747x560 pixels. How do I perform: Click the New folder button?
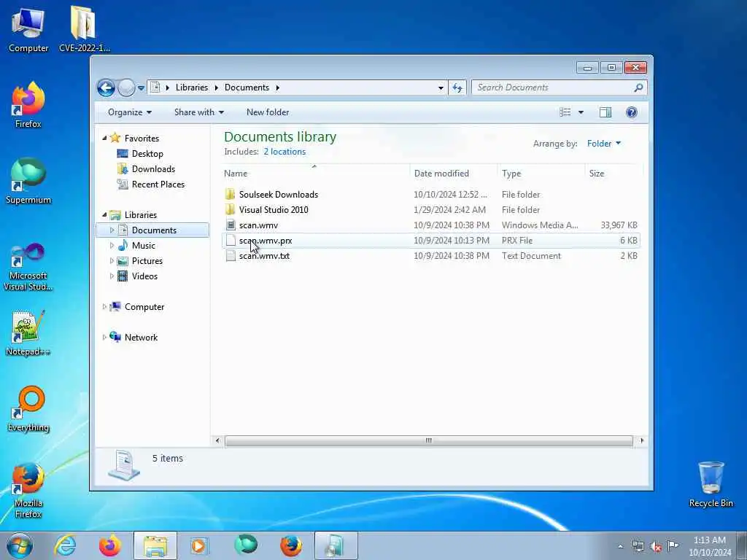click(268, 112)
